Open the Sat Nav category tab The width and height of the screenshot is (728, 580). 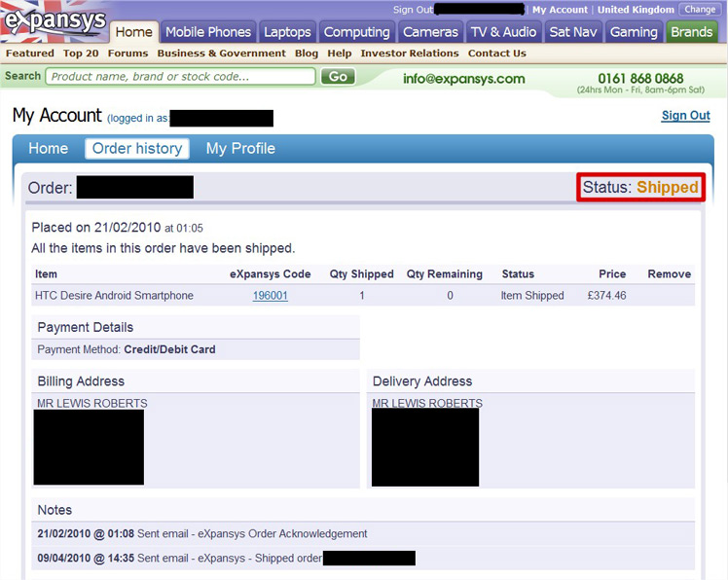pyautogui.click(x=573, y=32)
